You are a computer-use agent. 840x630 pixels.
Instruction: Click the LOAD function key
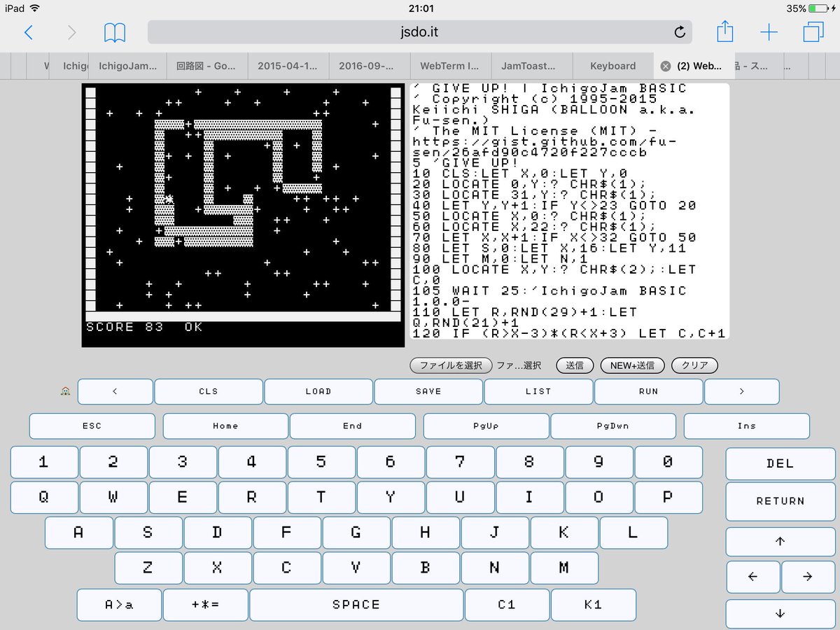point(318,391)
